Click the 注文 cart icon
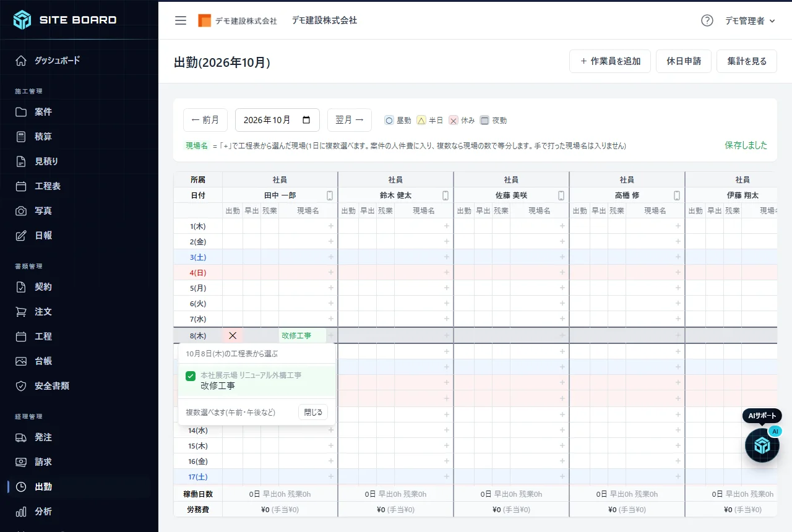Image resolution: width=792 pixels, height=532 pixels. pyautogui.click(x=21, y=312)
